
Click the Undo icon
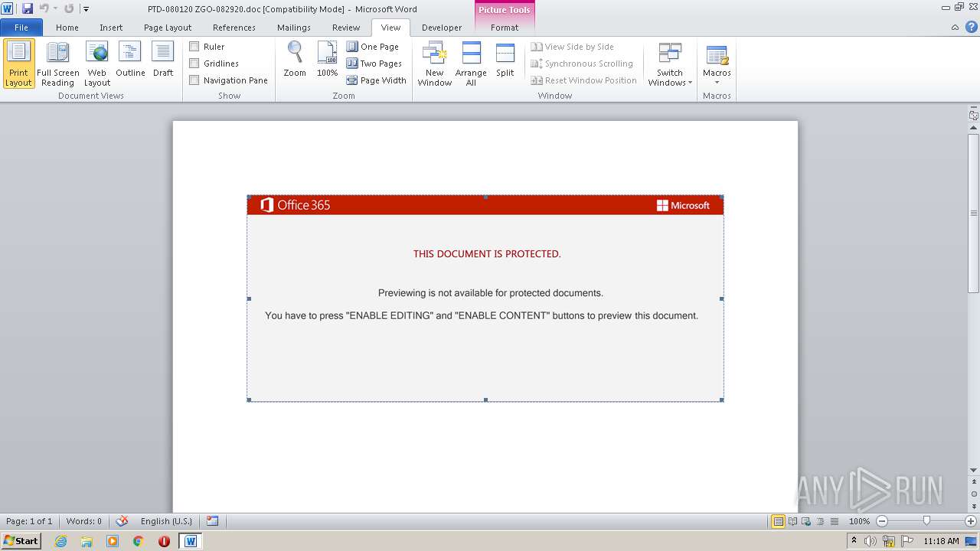44,8
